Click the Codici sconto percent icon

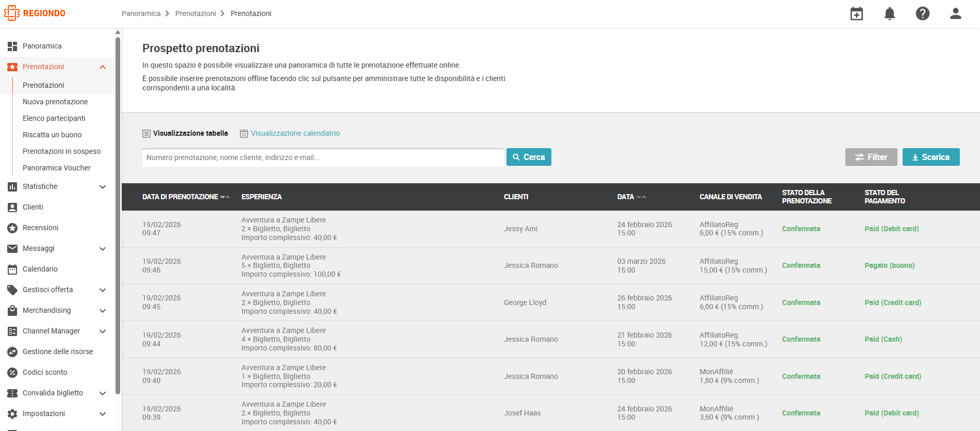12,372
